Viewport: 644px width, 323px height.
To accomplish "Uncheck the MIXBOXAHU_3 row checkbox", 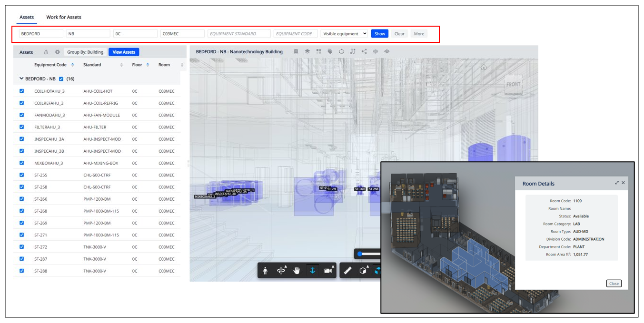I will (21, 163).
